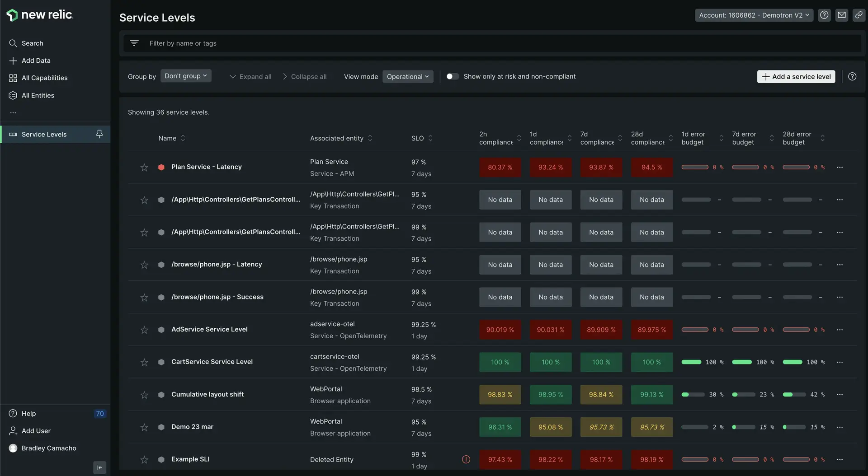This screenshot has height=476, width=868.
Task: Open the mail feedback icon in header
Action: [x=841, y=15]
